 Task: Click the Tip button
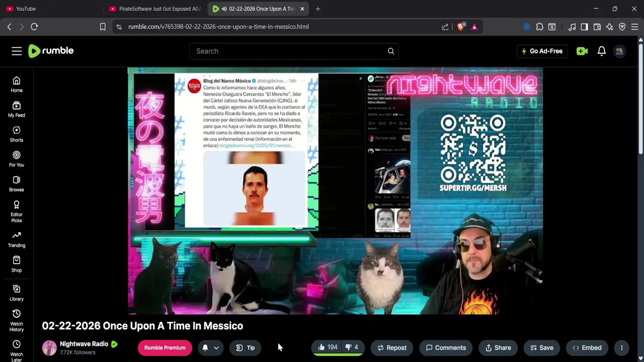tap(246, 347)
